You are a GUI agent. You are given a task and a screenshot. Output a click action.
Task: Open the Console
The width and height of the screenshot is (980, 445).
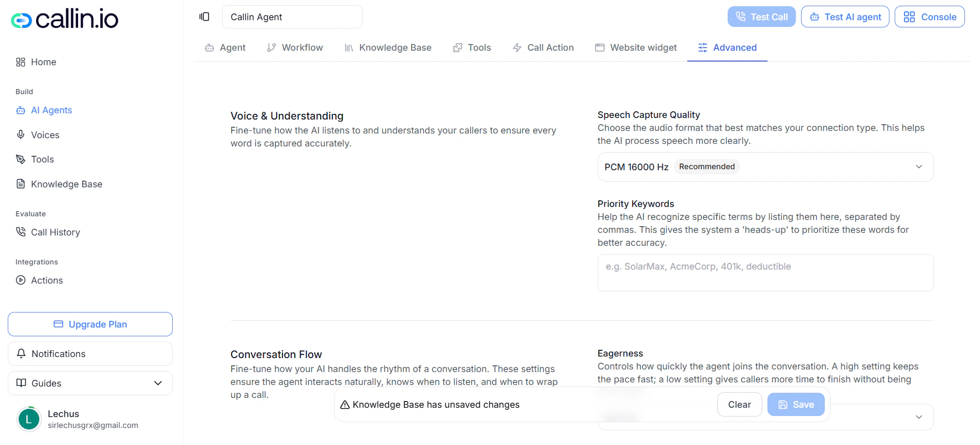click(930, 17)
